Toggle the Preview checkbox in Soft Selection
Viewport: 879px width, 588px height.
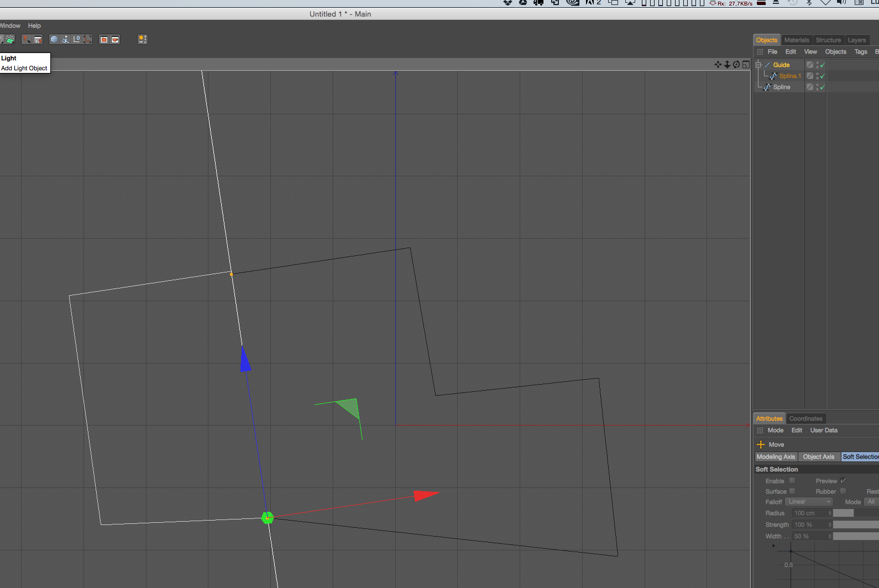(843, 481)
